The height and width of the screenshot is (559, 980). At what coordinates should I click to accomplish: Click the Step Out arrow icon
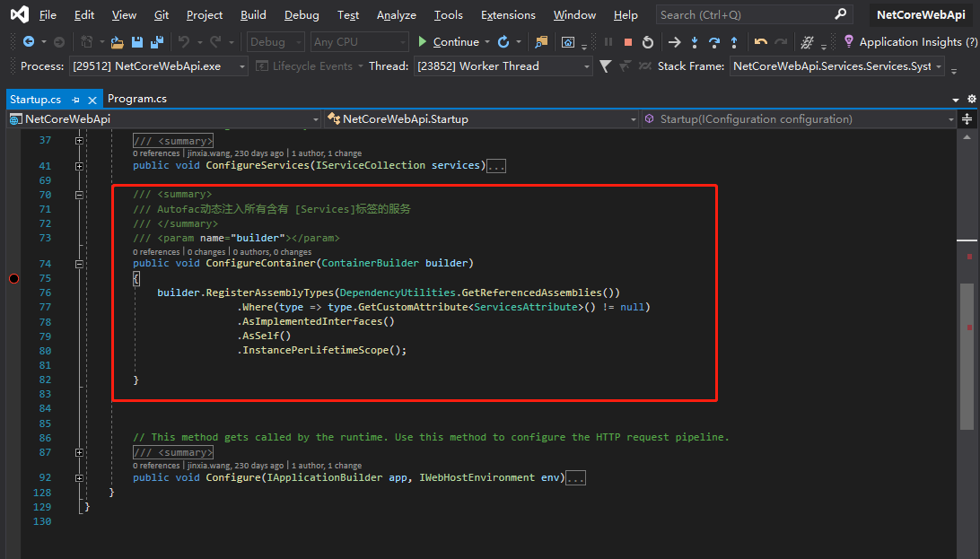734,42
